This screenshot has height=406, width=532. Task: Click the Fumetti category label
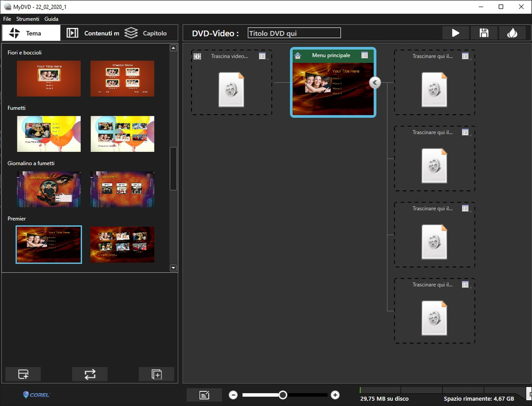17,108
